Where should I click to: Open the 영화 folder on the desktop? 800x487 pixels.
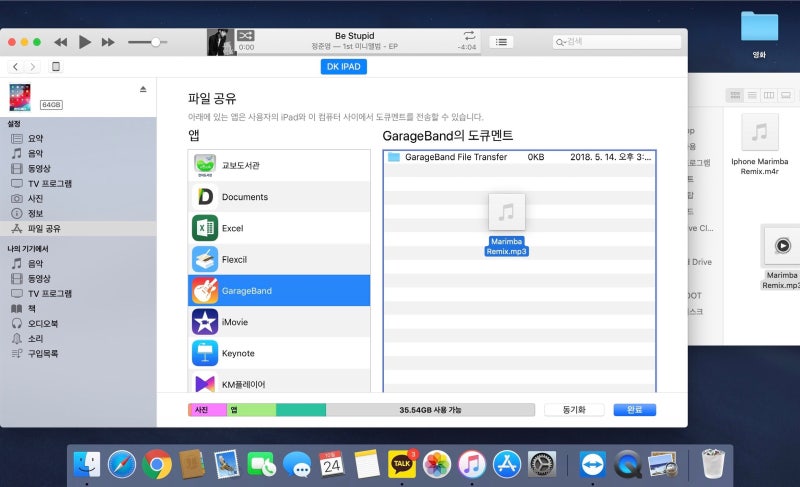759,34
